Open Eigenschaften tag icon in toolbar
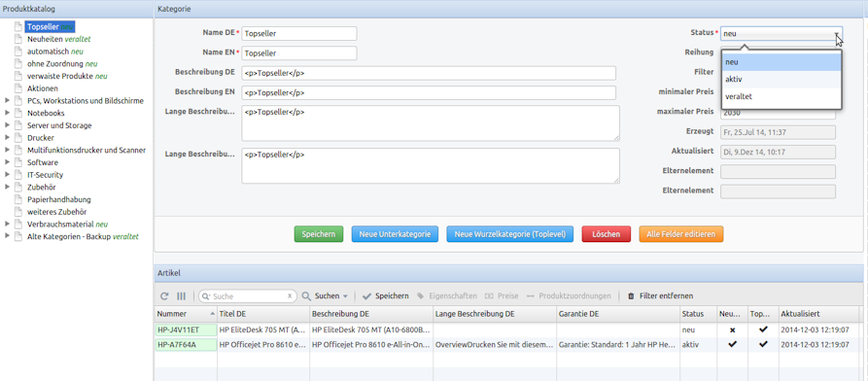Image resolution: width=868 pixels, height=381 pixels. (x=421, y=296)
